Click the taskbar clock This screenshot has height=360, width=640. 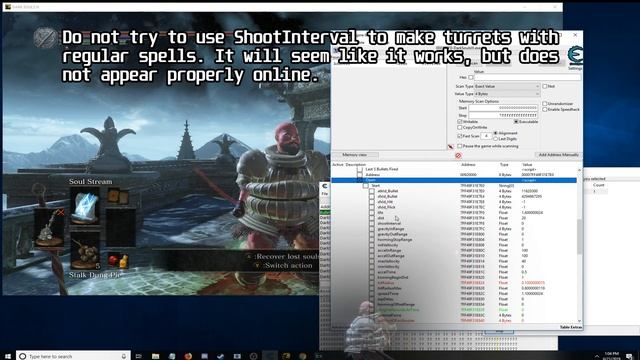coord(611,356)
